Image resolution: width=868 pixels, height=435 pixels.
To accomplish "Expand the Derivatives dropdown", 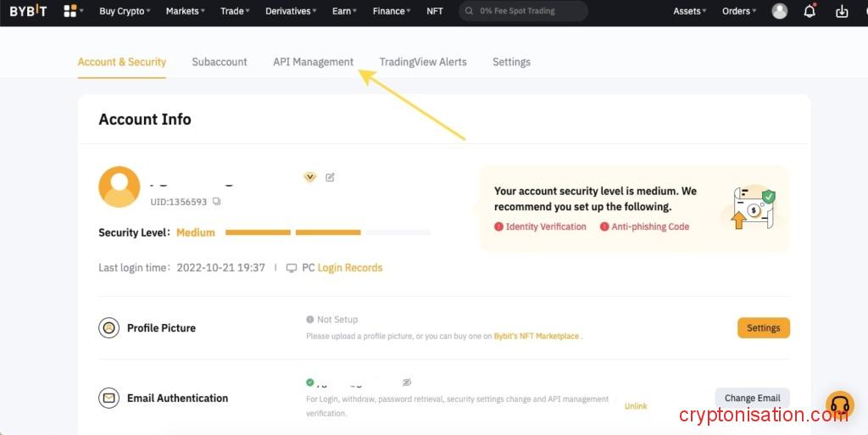I will pos(292,11).
